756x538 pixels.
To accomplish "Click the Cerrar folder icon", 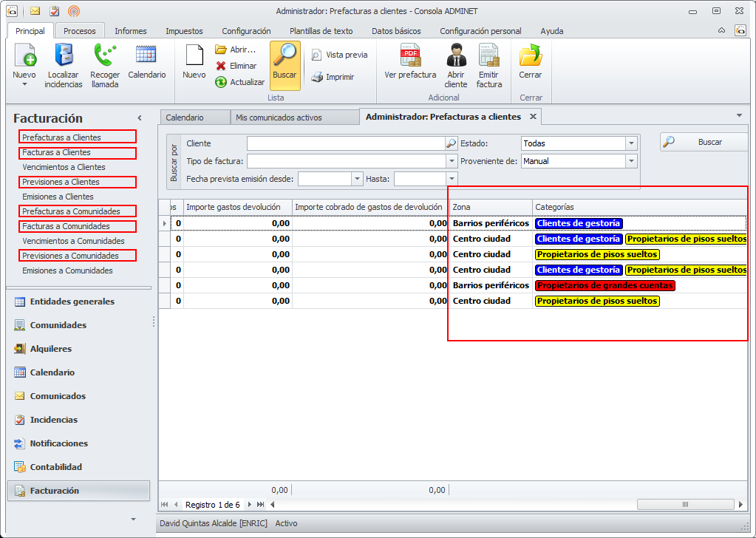I will click(x=530, y=56).
